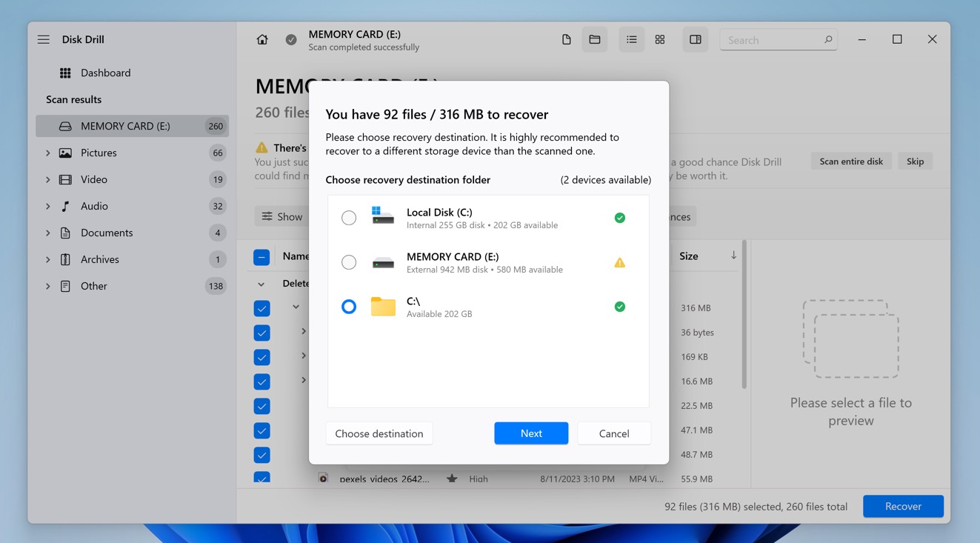Uncheck the checkbox on the 22.5 MB row

(x=261, y=406)
